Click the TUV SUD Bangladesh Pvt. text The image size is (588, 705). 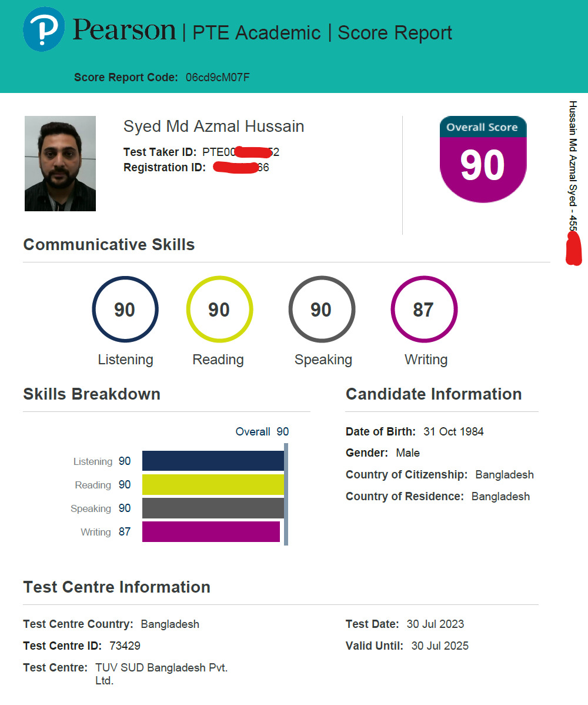tap(162, 668)
